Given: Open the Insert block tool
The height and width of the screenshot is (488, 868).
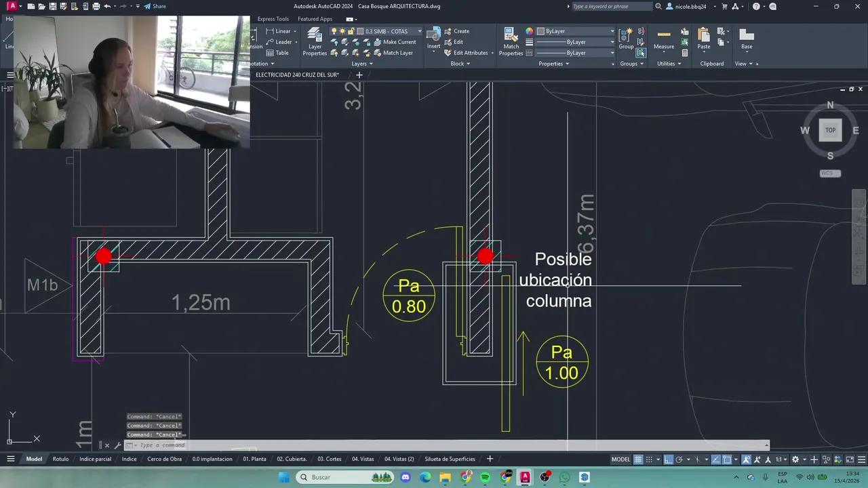Looking at the screenshot, I should tap(433, 39).
